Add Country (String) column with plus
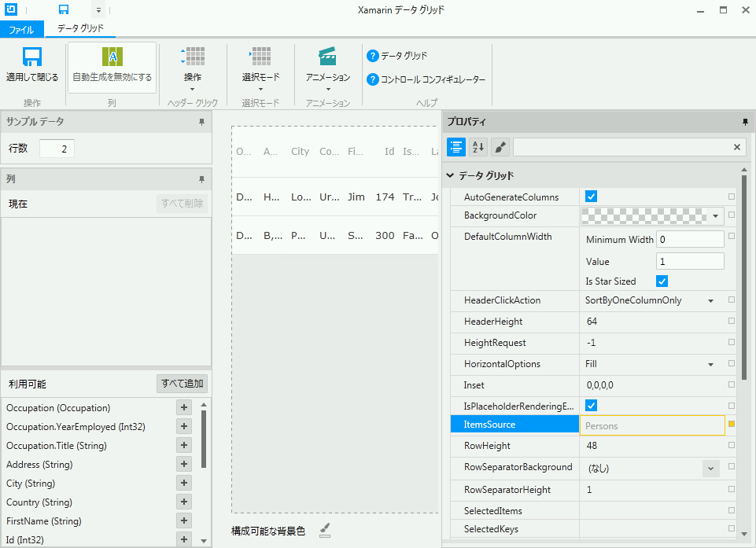756x548 pixels. coord(184,502)
